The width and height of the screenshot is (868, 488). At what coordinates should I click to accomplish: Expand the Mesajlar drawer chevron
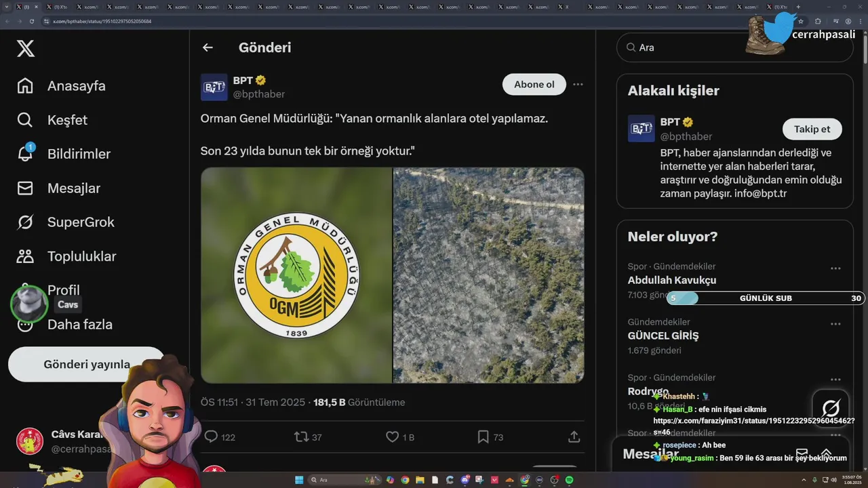(827, 453)
